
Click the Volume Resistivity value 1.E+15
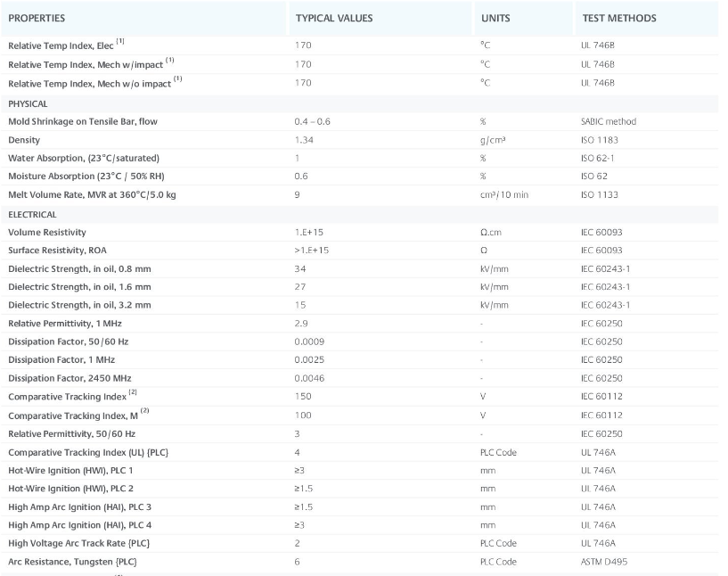coord(308,233)
